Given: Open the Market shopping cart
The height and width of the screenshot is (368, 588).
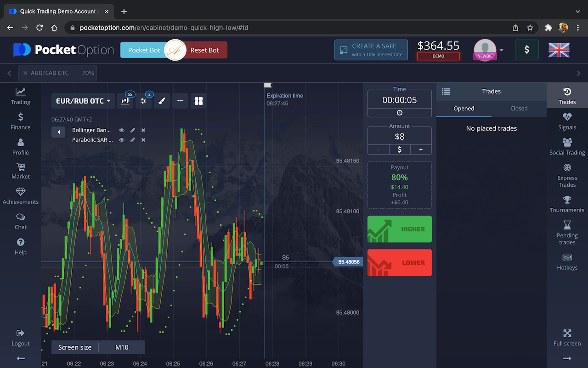Looking at the screenshot, I should pyautogui.click(x=20, y=171).
